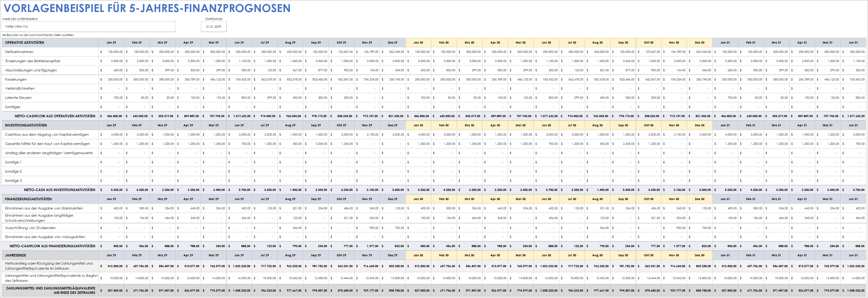Select Forderungen value 823.456,00 for Sep 29

tap(316, 80)
